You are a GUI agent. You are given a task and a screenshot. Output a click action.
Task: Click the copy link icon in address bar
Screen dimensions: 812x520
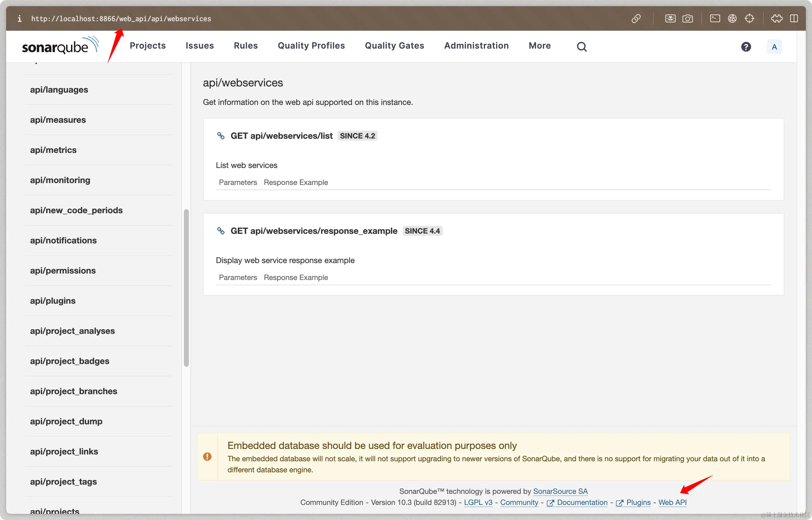636,18
